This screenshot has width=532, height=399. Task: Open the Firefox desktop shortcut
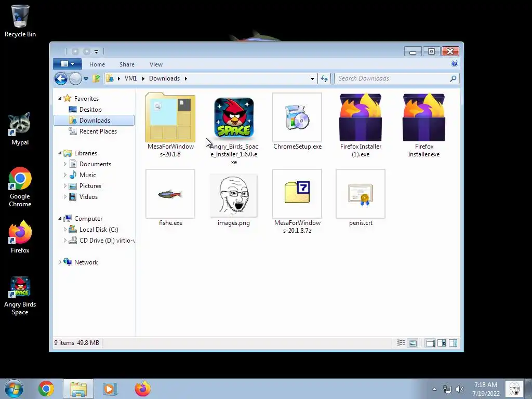pos(20,237)
